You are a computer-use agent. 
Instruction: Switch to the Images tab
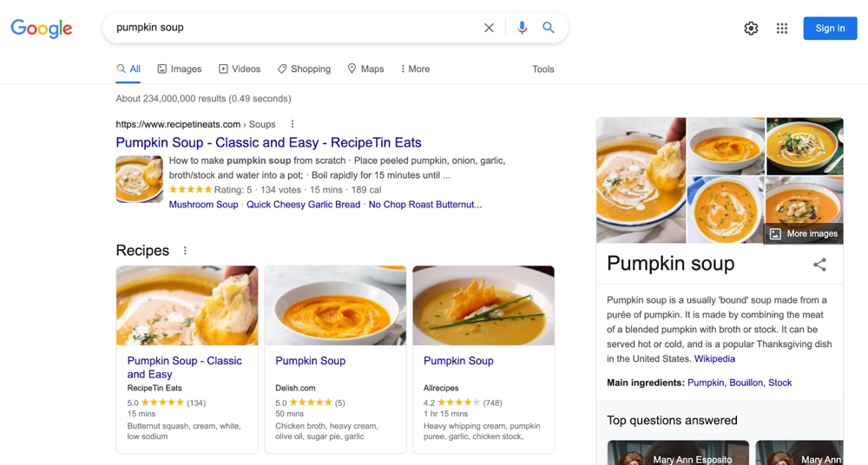(180, 69)
